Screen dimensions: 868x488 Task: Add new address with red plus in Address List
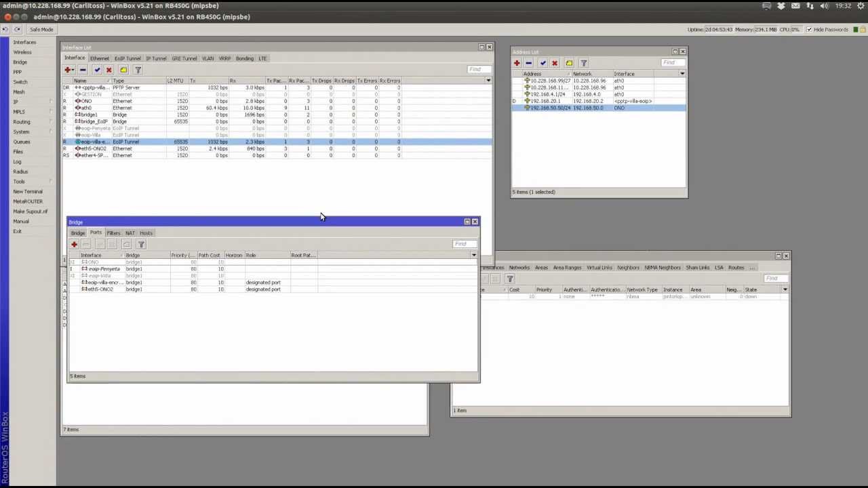pos(517,63)
